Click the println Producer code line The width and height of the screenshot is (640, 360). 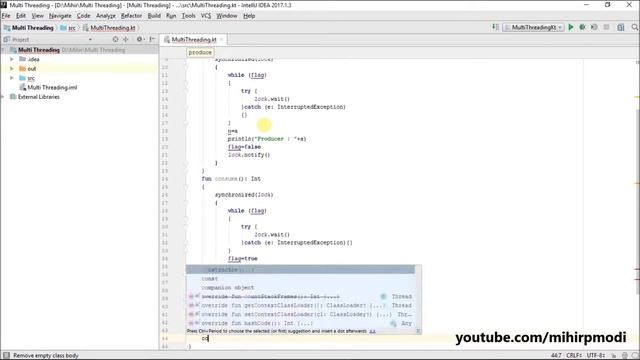pyautogui.click(x=267, y=139)
